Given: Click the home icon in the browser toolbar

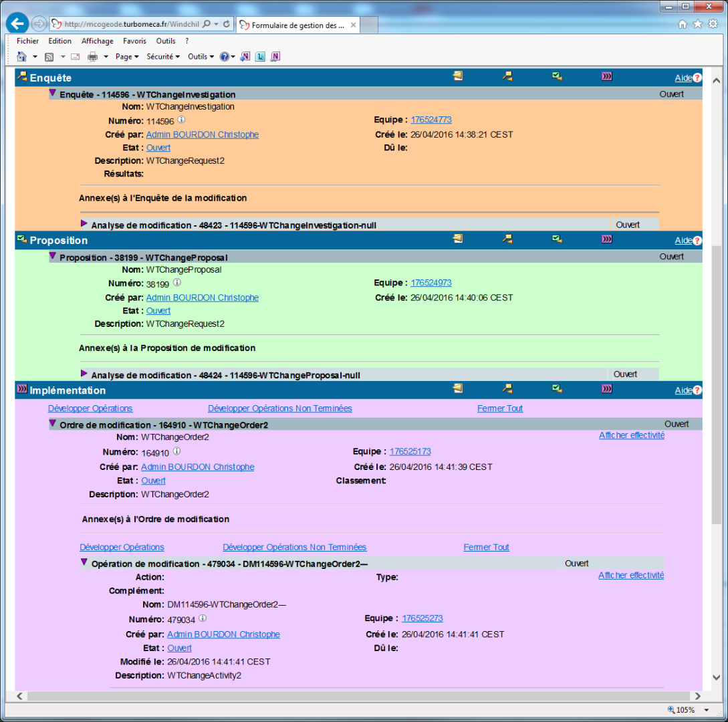Looking at the screenshot, I should (683, 24).
